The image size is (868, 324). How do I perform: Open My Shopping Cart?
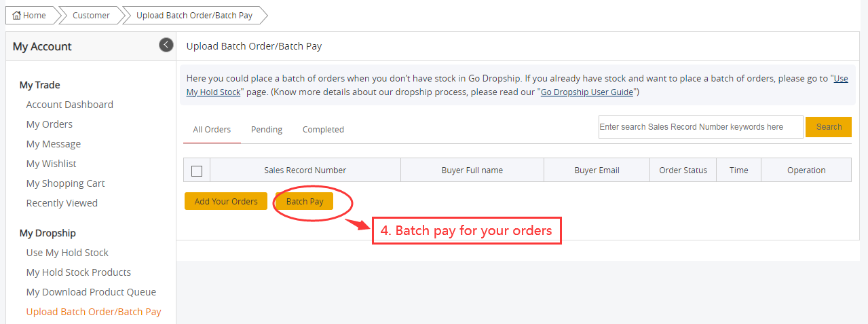coord(65,183)
